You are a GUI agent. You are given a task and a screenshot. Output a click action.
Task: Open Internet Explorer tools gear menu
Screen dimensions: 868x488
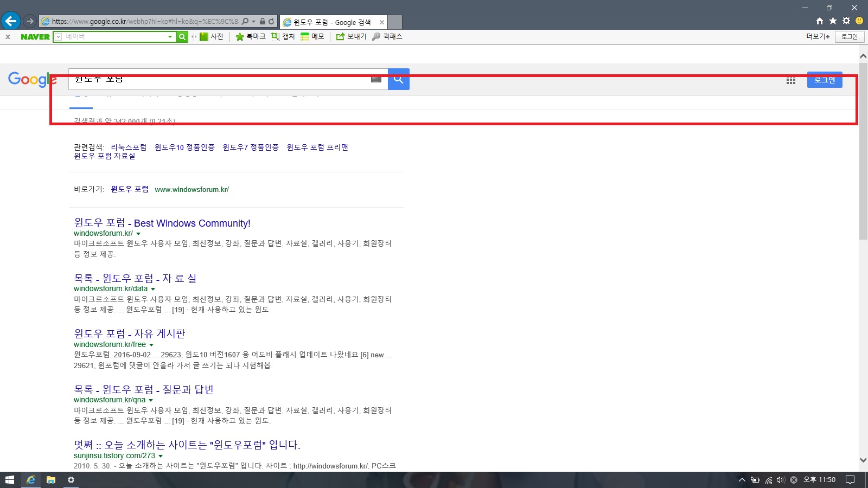pos(846,21)
